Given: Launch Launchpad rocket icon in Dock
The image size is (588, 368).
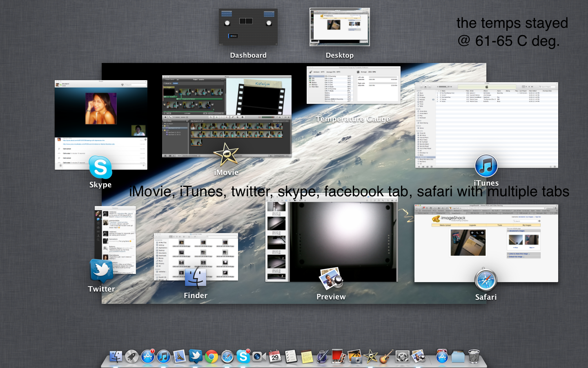Looking at the screenshot, I should click(131, 357).
